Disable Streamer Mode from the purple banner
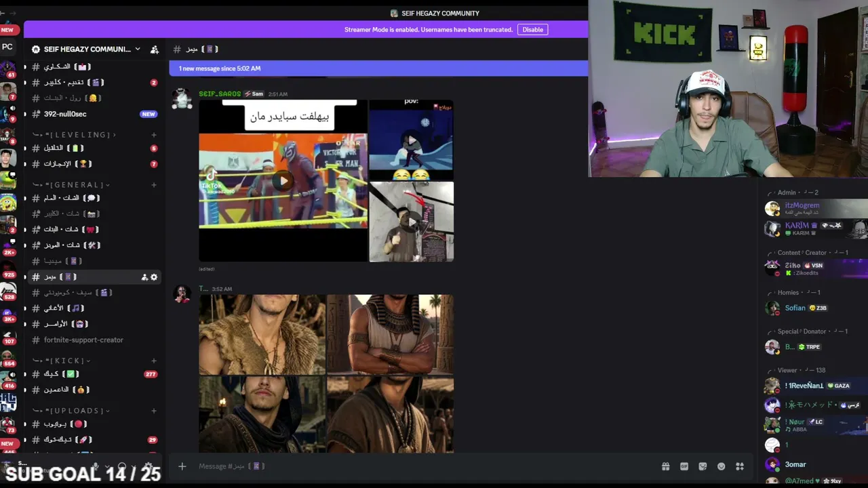The height and width of the screenshot is (488, 868). pyautogui.click(x=532, y=30)
